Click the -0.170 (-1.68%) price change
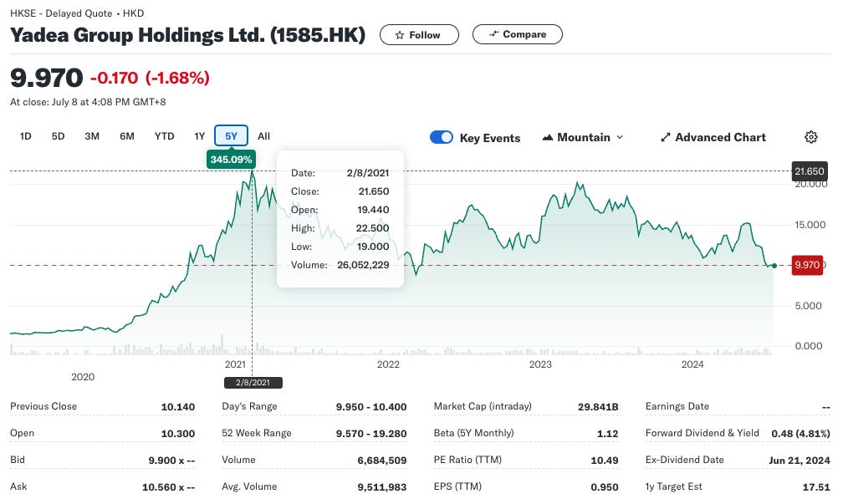This screenshot has width=843, height=504. [x=150, y=78]
